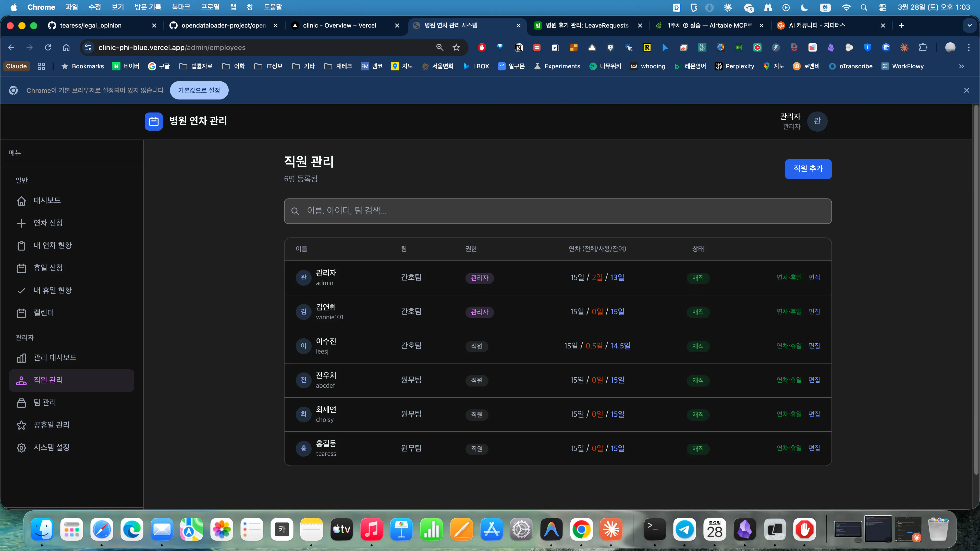Open the Chrome three-dot menu
This screenshot has height=551, width=980.
(x=969, y=47)
